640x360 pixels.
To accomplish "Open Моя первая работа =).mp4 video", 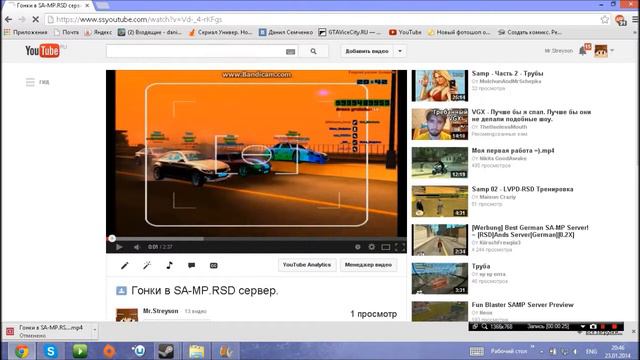I will click(513, 151).
